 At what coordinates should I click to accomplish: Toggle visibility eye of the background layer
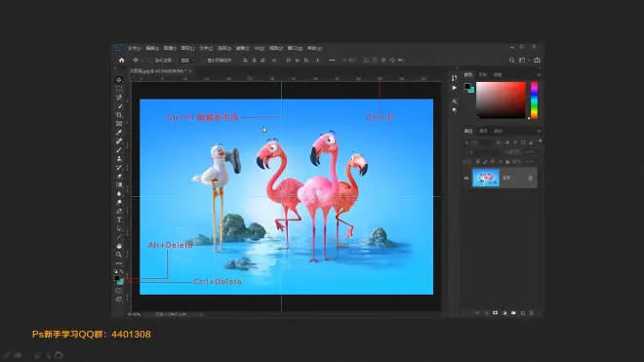tap(466, 179)
